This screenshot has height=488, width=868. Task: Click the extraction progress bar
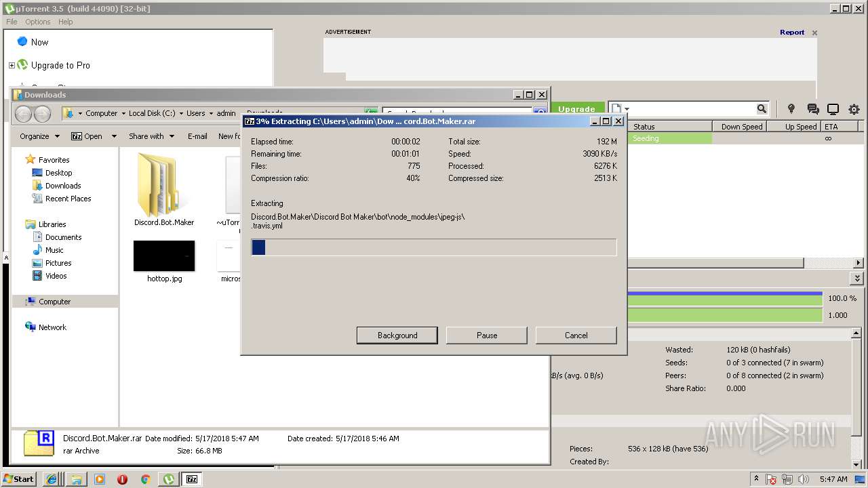pos(434,247)
